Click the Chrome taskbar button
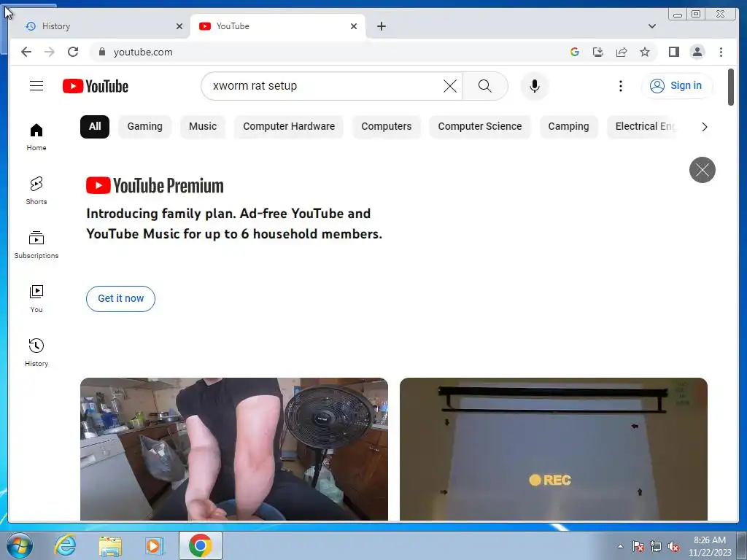The image size is (747, 560). click(201, 545)
